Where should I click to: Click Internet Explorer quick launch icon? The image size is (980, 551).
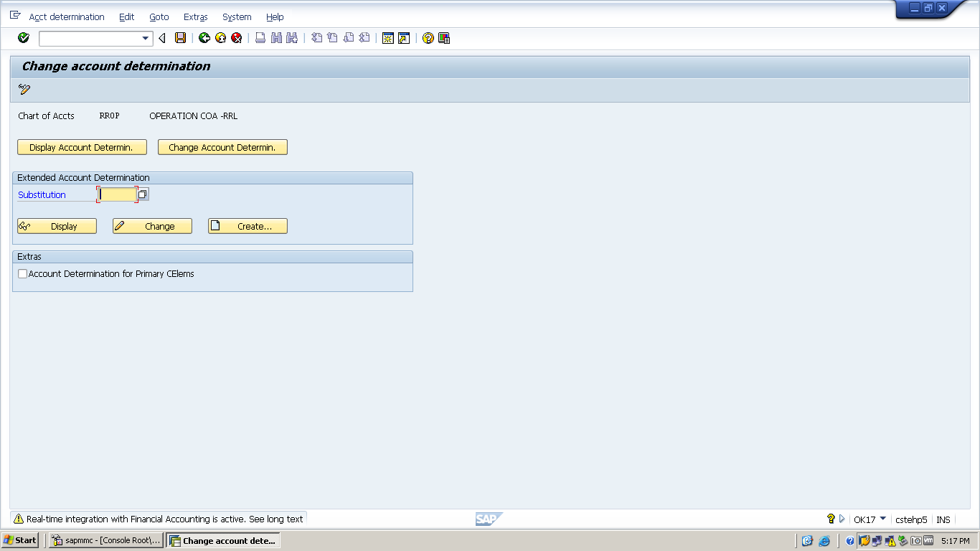click(824, 541)
